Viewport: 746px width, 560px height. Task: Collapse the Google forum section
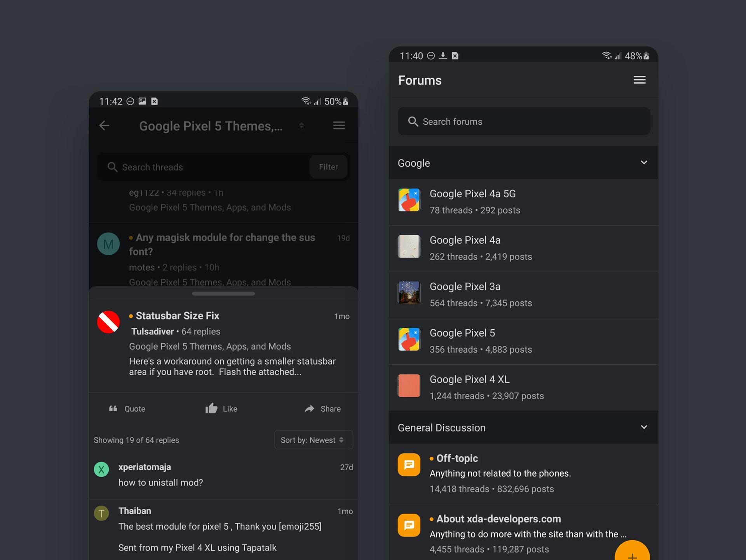(644, 163)
